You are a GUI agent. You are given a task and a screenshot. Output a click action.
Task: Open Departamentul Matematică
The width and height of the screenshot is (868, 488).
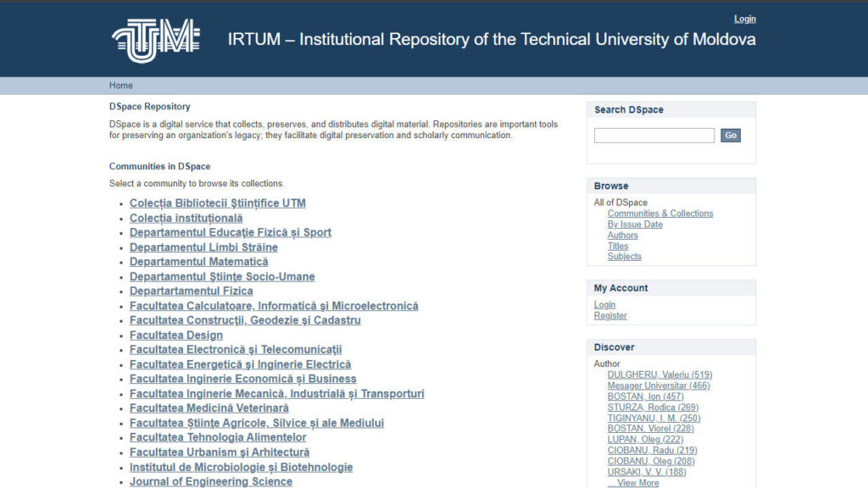(x=198, y=262)
